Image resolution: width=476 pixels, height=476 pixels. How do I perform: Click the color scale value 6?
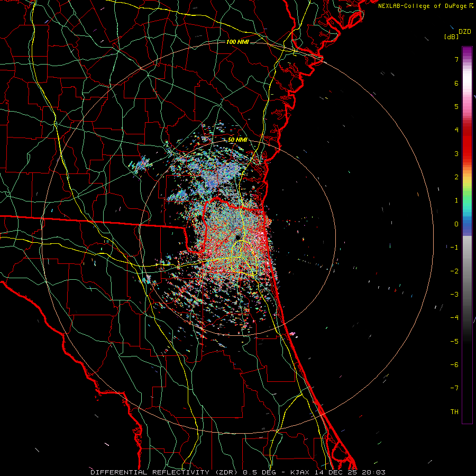pos(456,83)
